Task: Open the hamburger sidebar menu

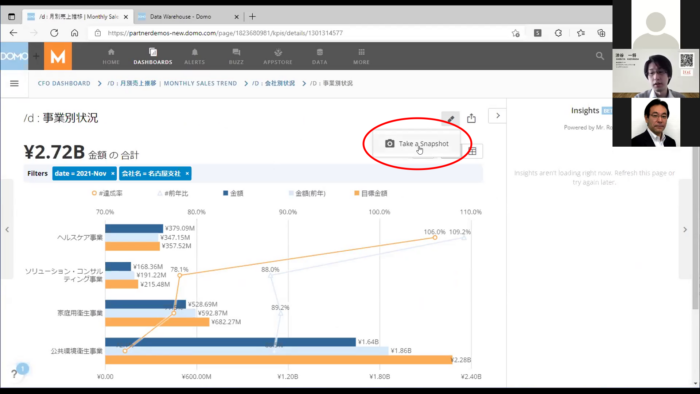Action: (x=14, y=83)
